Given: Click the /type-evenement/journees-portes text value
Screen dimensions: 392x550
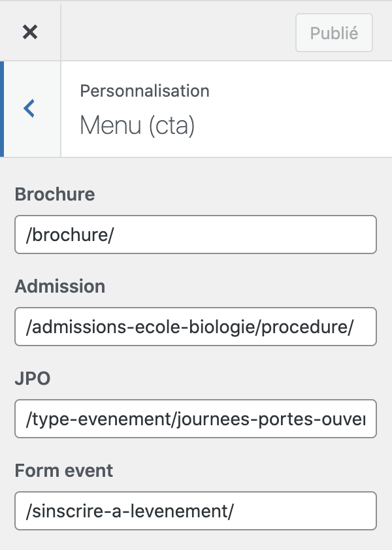Looking at the screenshot, I should tap(196, 419).
